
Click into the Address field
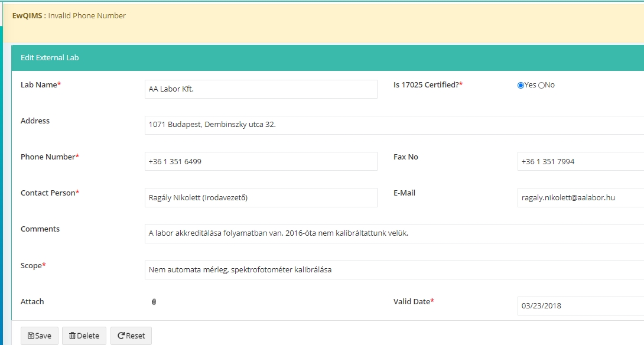point(394,125)
